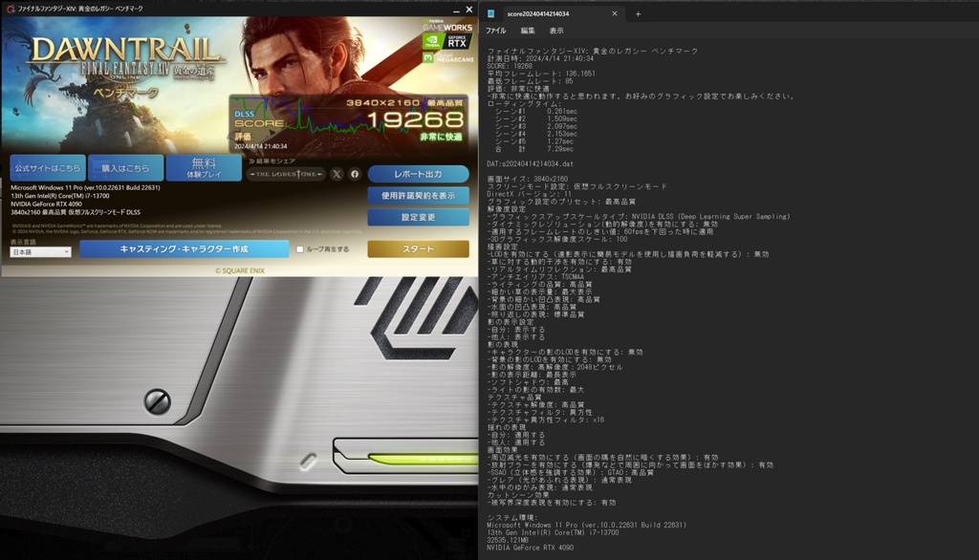Screen dimensions: 979x560
Task: Click the X (Twitter) share icon
Action: (337, 174)
